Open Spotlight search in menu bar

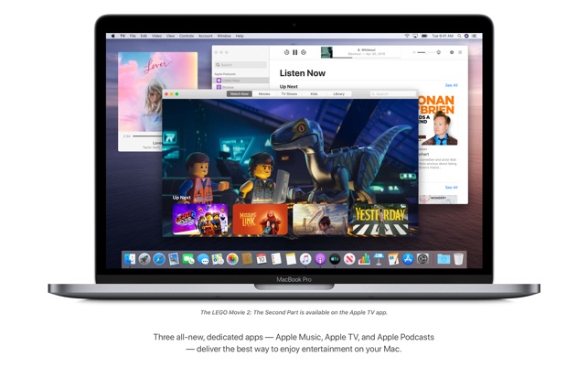[459, 36]
